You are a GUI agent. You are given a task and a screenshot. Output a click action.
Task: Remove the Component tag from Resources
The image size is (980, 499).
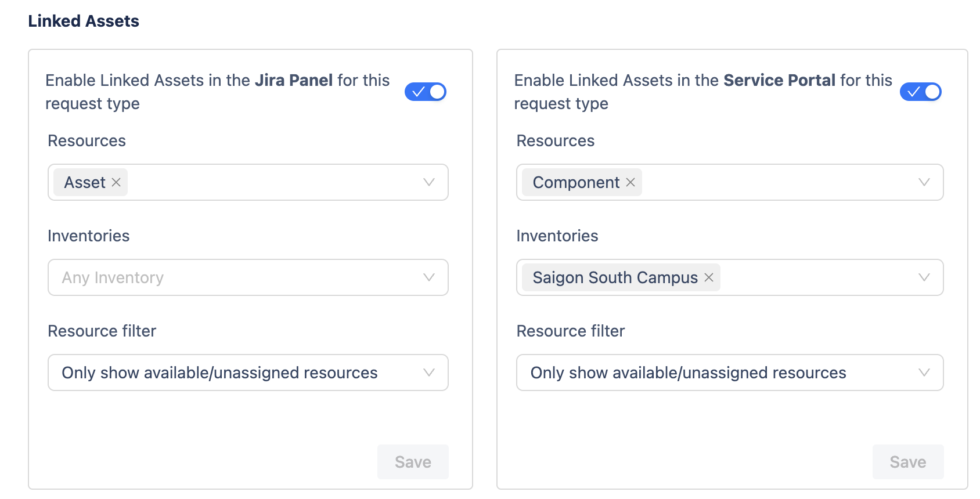tap(630, 182)
